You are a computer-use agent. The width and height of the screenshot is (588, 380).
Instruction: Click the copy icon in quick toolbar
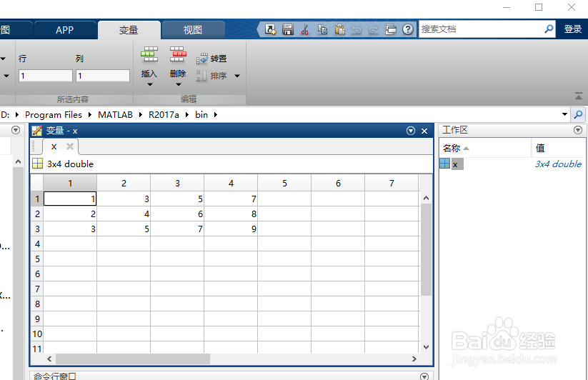click(x=322, y=29)
